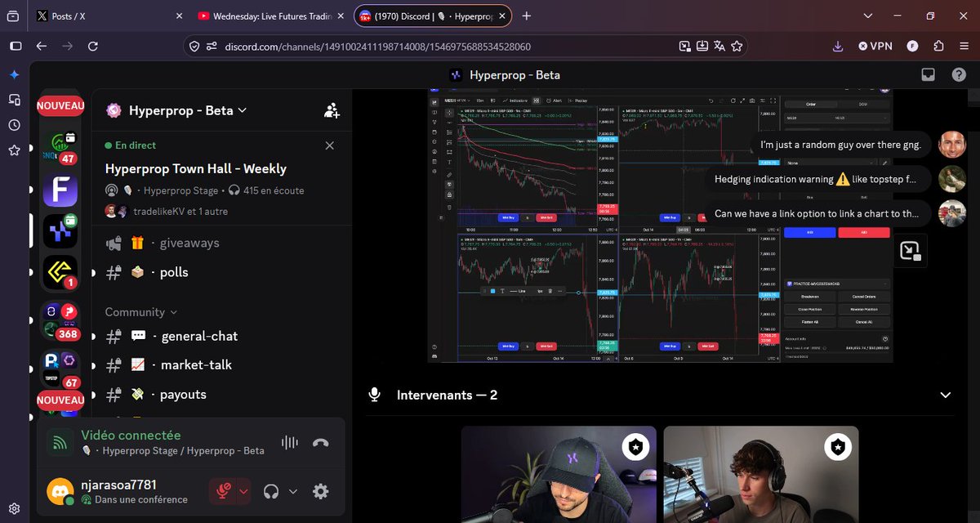This screenshot has height=523, width=980.
Task: Click 'Hedging indication warning' chat message
Action: click(817, 179)
